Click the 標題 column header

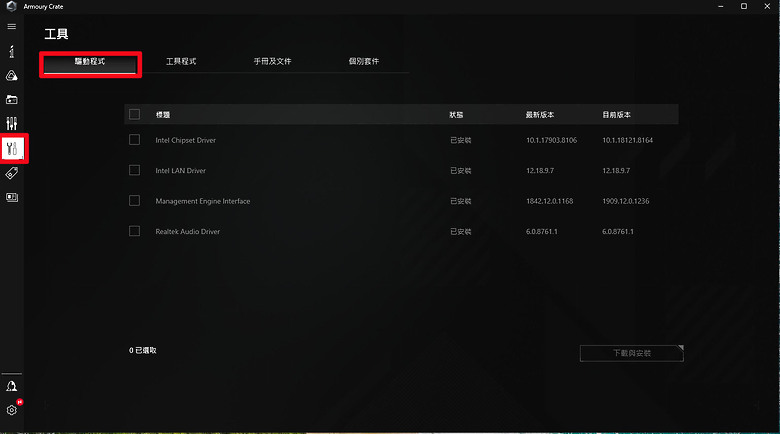pos(163,115)
